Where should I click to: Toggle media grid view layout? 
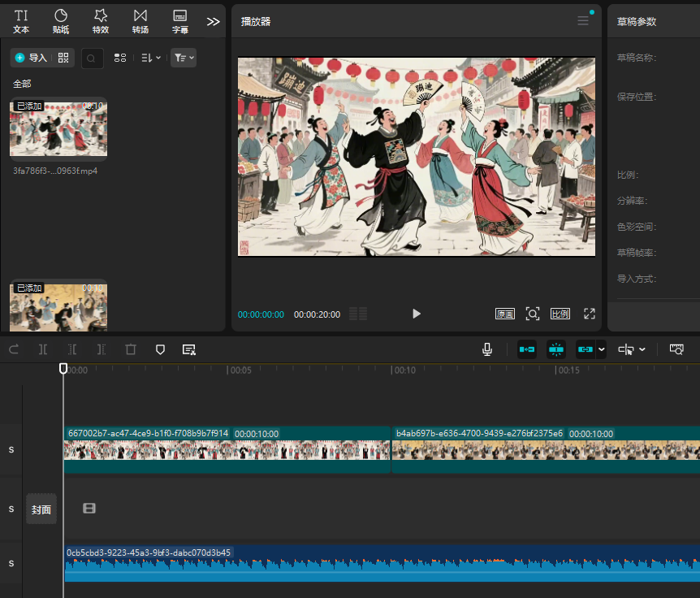tap(120, 58)
